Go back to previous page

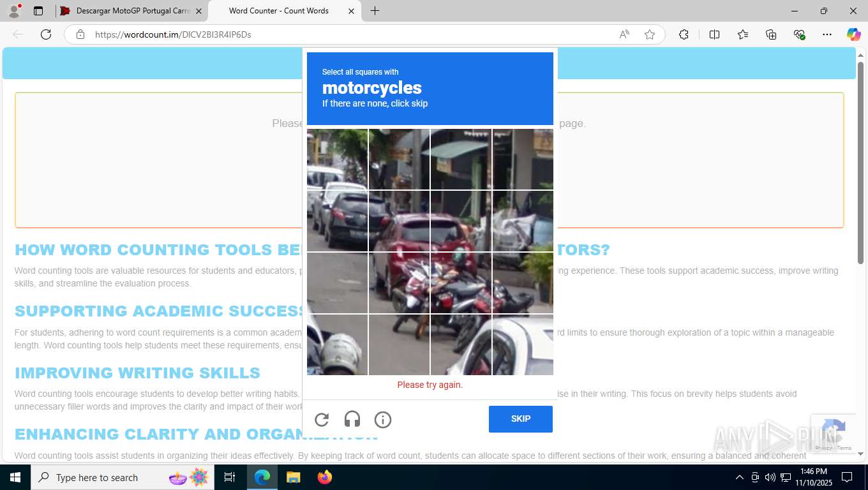[x=18, y=34]
